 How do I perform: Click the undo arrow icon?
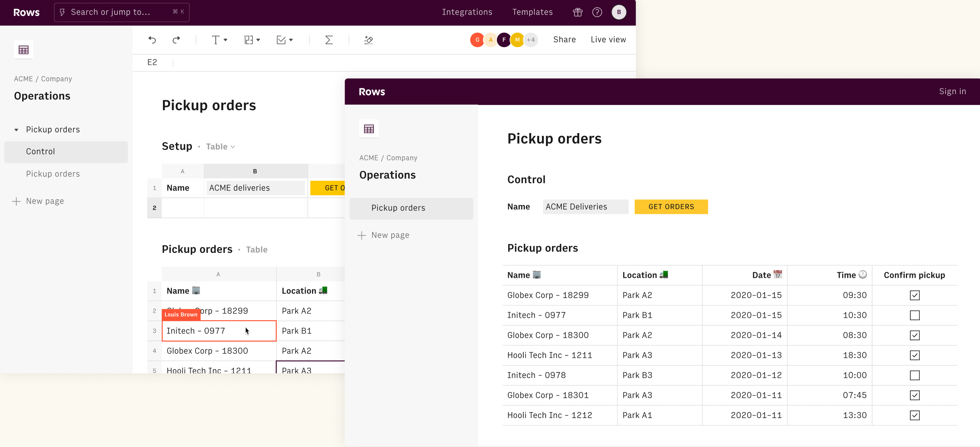(152, 40)
